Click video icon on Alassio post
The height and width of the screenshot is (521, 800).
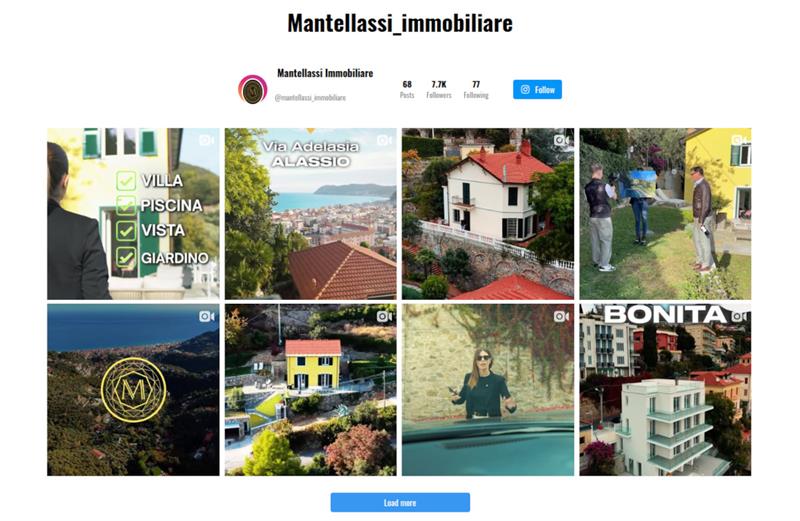pos(384,140)
